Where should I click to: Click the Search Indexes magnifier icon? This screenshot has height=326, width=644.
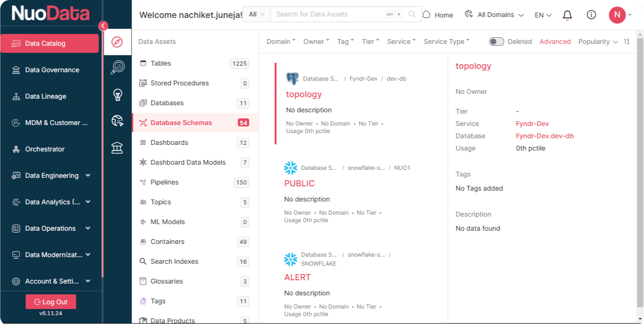(143, 261)
